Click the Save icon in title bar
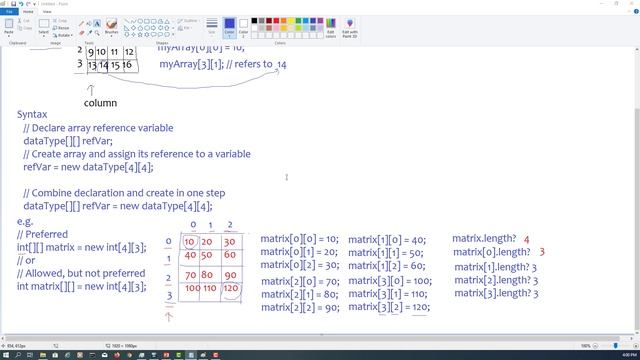The height and width of the screenshot is (360, 640). coord(13,4)
